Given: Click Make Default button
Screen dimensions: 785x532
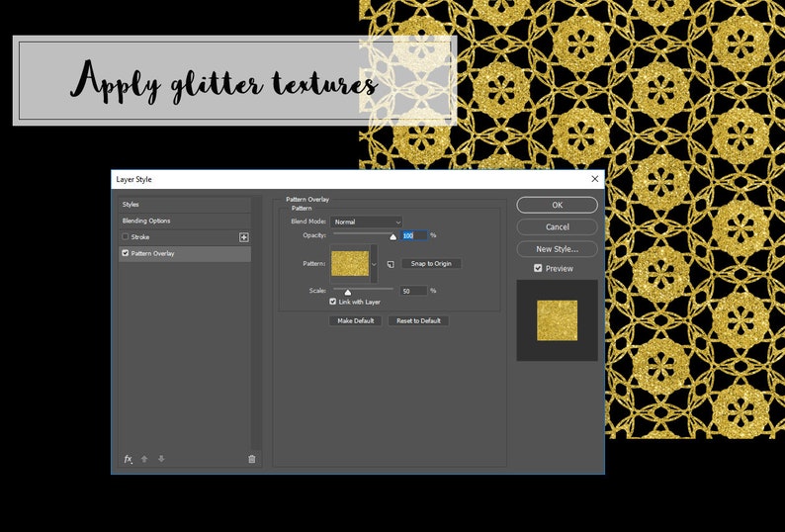Looking at the screenshot, I should tap(356, 321).
